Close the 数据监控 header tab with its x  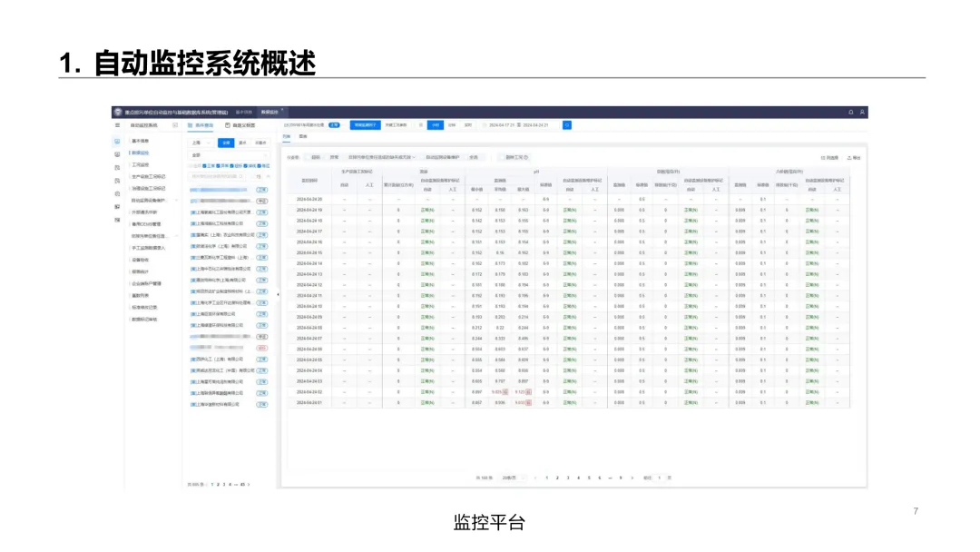tap(282, 109)
